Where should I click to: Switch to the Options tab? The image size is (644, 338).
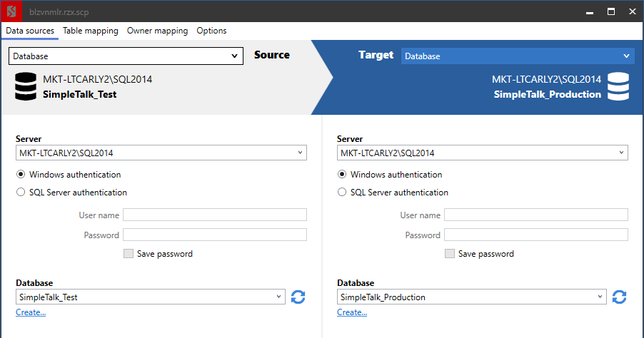click(x=211, y=31)
